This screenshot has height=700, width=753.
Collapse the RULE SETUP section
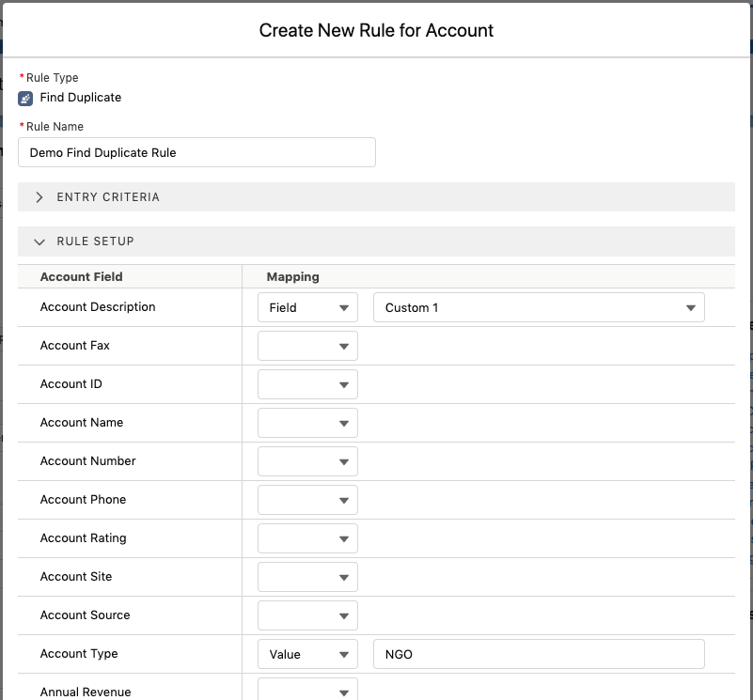click(39, 241)
